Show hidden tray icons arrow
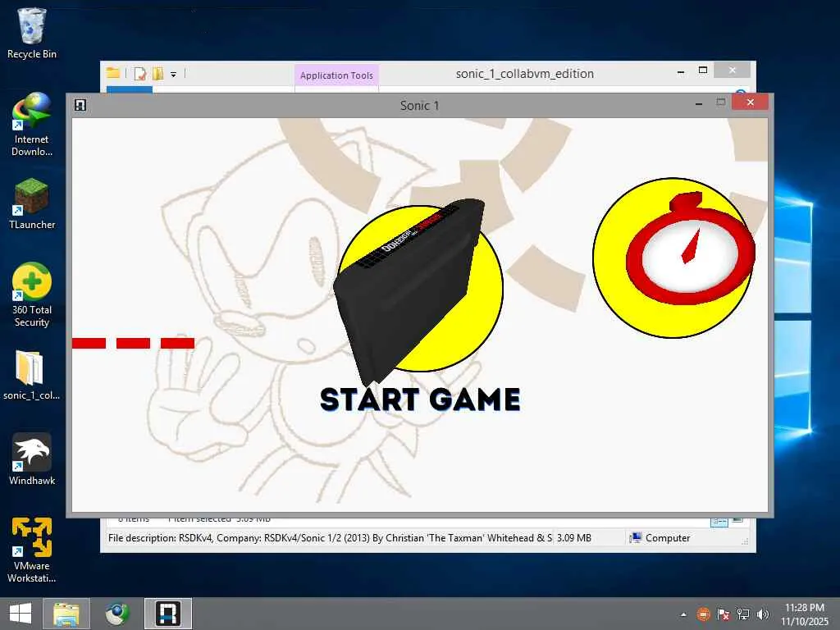This screenshot has width=840, height=630. tap(683, 614)
